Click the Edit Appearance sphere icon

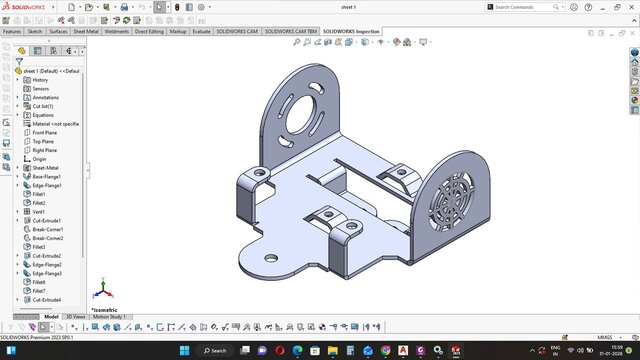(396, 42)
